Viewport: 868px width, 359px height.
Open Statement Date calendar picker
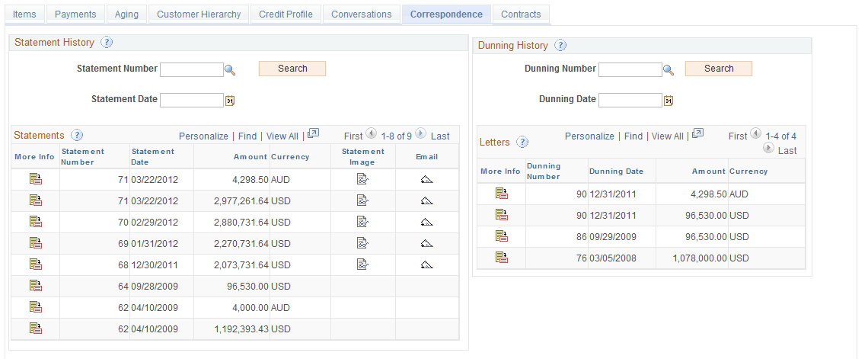[x=230, y=101]
